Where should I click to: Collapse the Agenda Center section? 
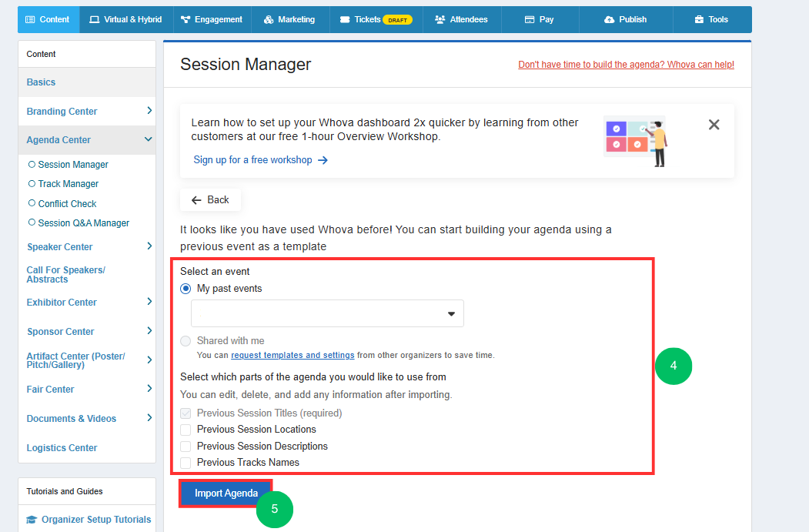pyautogui.click(x=148, y=139)
